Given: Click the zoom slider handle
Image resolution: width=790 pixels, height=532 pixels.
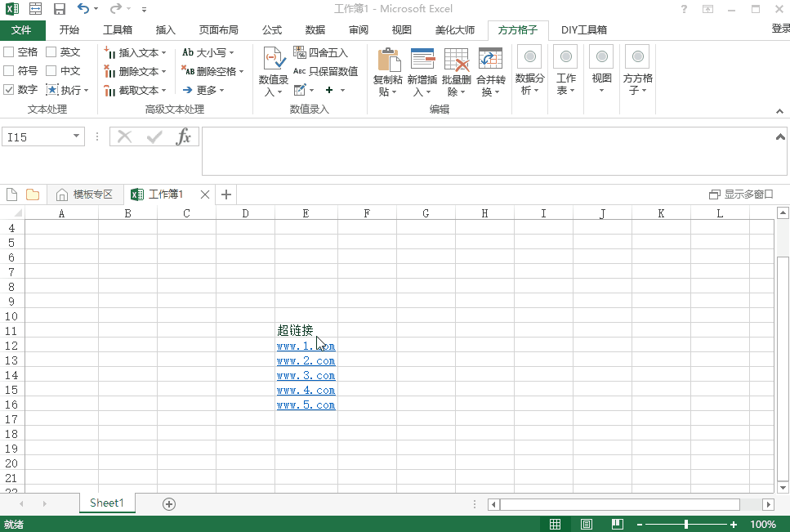Looking at the screenshot, I should [x=686, y=524].
